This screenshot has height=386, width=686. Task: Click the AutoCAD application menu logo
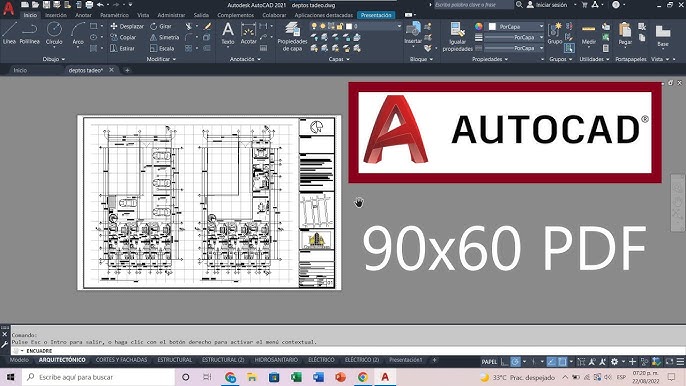pyautogui.click(x=8, y=7)
